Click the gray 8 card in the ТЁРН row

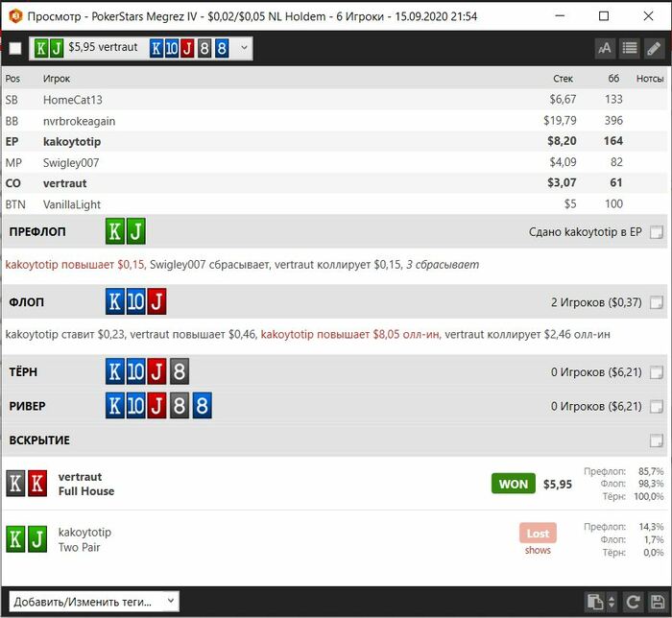(180, 371)
